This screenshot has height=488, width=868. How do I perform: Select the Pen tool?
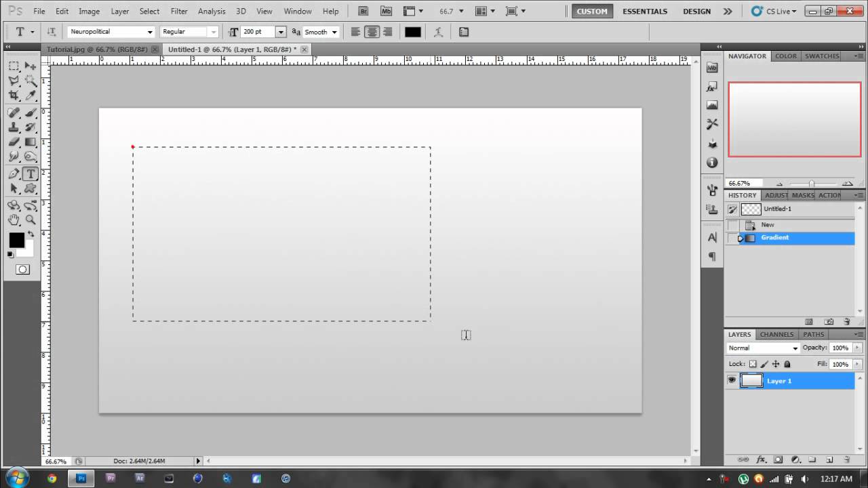(x=14, y=174)
